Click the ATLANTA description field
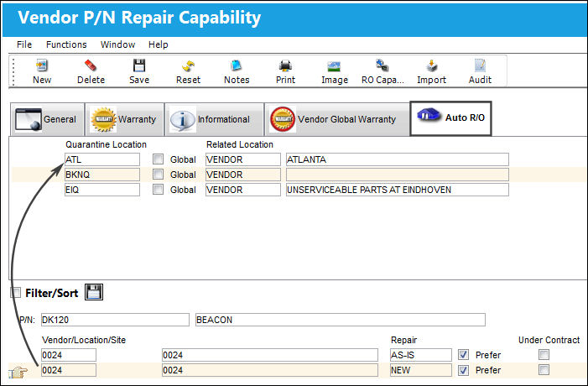Screen dimensions: 588x386 pyautogui.click(x=397, y=159)
